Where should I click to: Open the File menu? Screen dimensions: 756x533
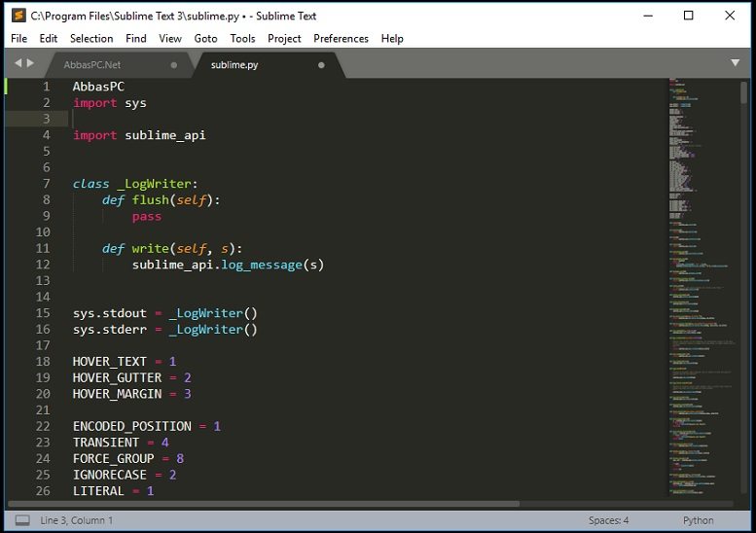click(x=18, y=39)
